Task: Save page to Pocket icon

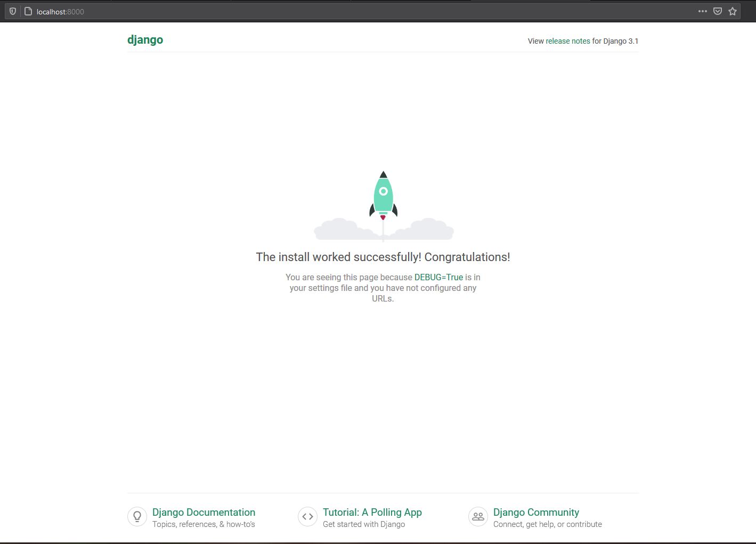Action: [718, 11]
